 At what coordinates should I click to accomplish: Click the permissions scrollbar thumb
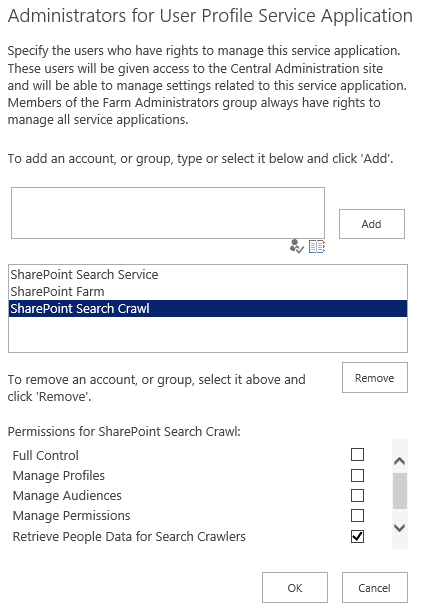[400, 491]
